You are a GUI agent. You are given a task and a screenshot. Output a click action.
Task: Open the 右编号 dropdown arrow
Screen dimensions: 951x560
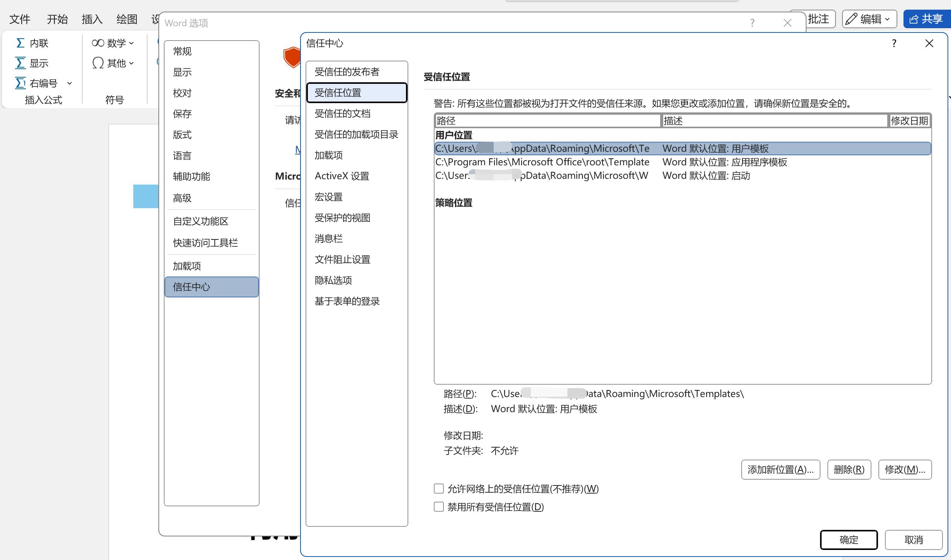(70, 83)
